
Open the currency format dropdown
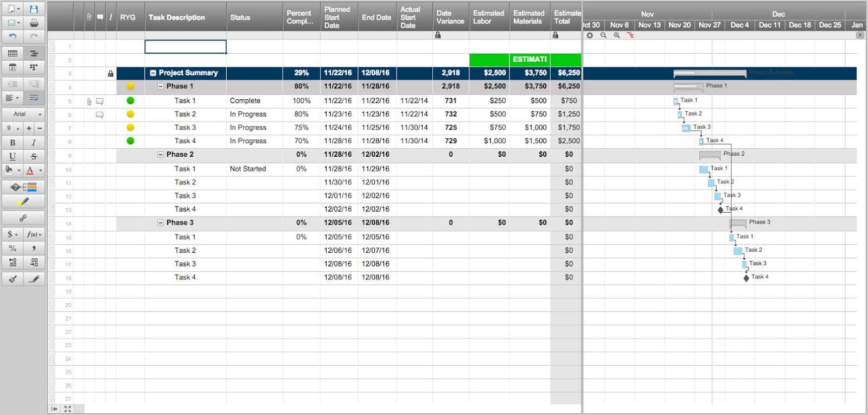pyautogui.click(x=12, y=234)
